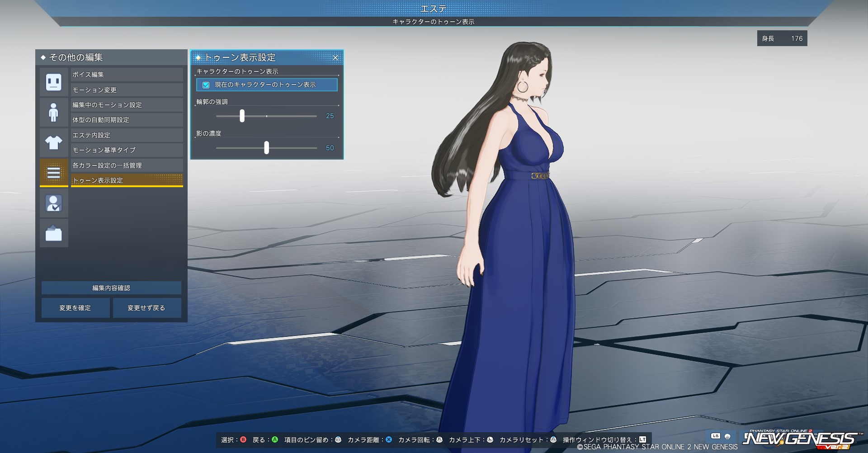The image size is (868, 453).
Task: Select 編集中のモーション設定 entry
Action: tap(127, 105)
